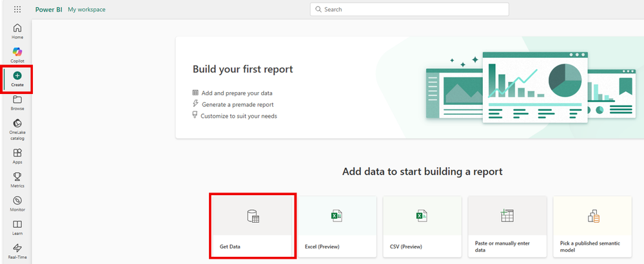
Task: Open Metrics trophy icon
Action: 17,176
